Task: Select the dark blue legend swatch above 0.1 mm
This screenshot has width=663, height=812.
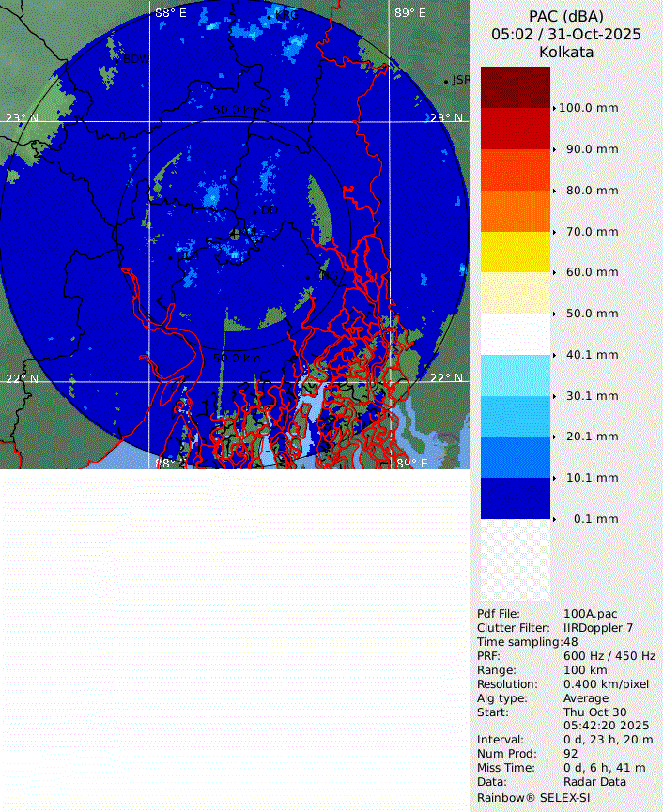Action: (515, 498)
